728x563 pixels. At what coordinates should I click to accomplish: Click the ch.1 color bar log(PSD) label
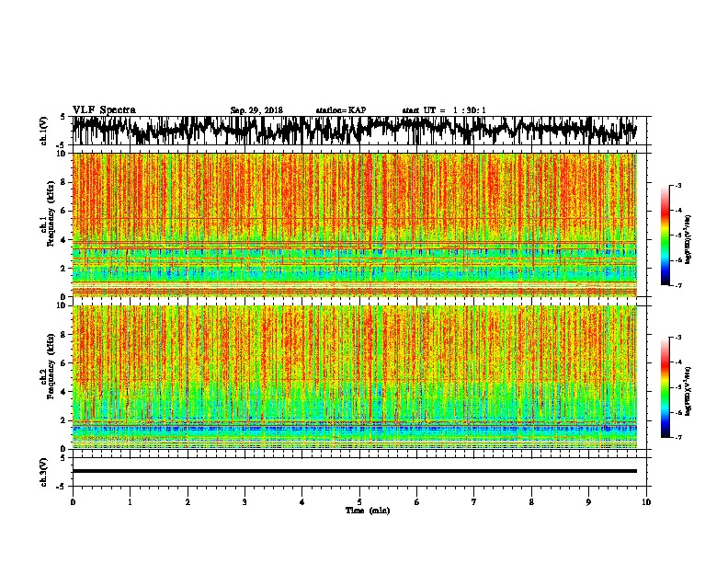tap(688, 239)
